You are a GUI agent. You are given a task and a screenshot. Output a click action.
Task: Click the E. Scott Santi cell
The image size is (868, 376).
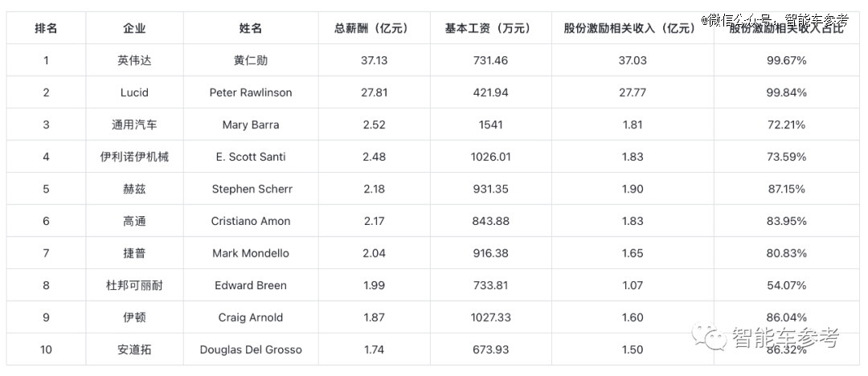251,157
